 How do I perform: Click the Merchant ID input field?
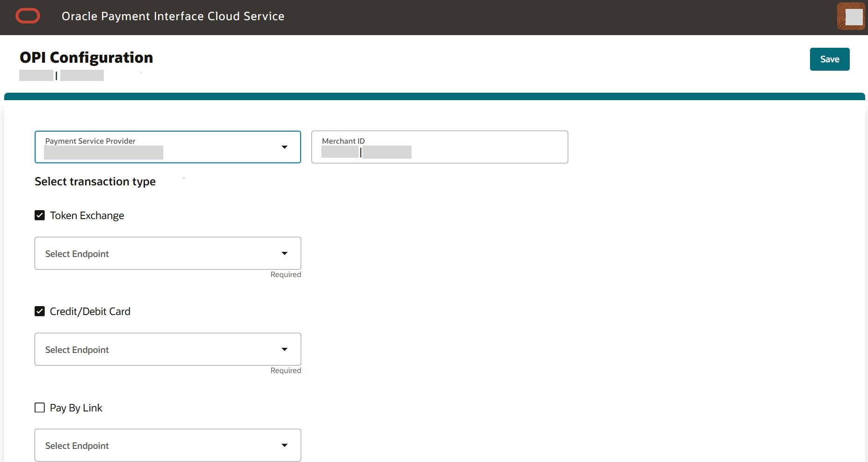[x=440, y=147]
